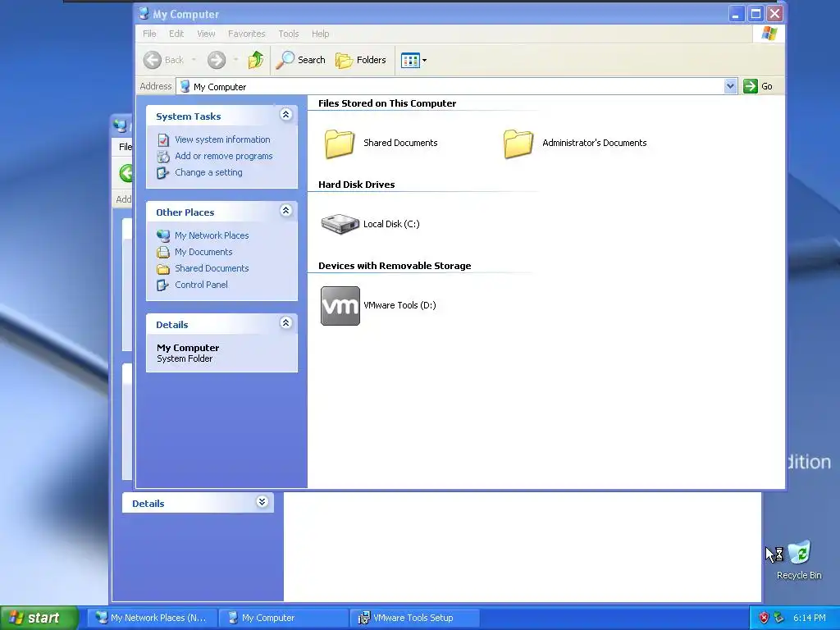Screen dimensions: 840x630
Task: Expand Details panel in My Network Places window
Action: [x=262, y=501]
